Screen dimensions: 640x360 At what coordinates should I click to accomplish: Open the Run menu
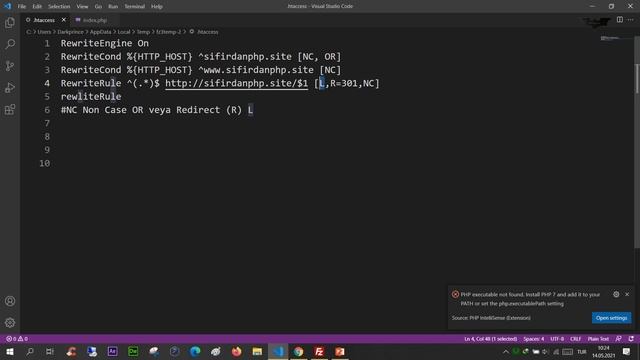point(113,6)
